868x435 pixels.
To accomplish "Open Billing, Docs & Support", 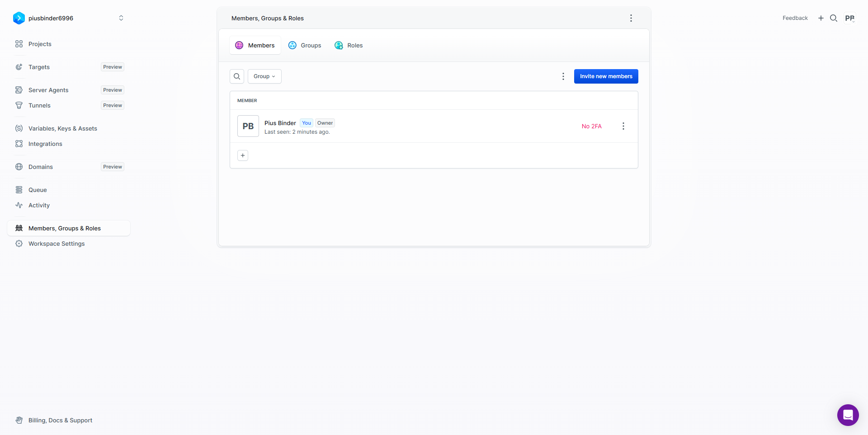I will click(x=60, y=420).
